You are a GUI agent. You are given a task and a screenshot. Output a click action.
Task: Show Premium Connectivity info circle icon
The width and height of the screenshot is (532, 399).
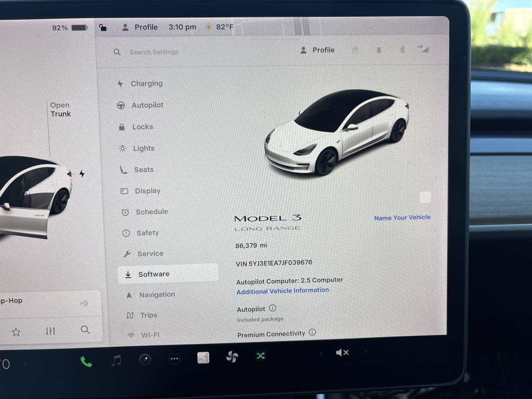pos(312,332)
